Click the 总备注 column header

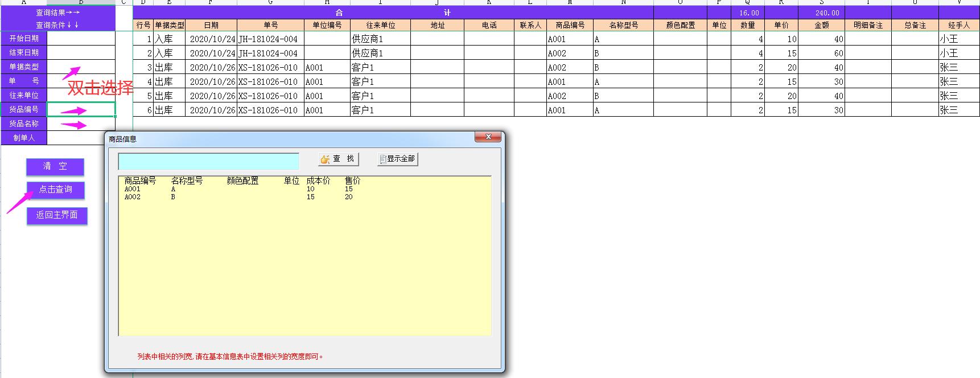tap(915, 25)
